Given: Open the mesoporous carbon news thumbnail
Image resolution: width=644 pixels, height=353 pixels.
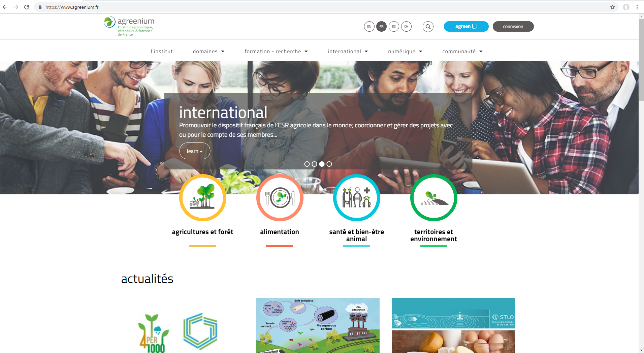Looking at the screenshot, I should (x=318, y=325).
